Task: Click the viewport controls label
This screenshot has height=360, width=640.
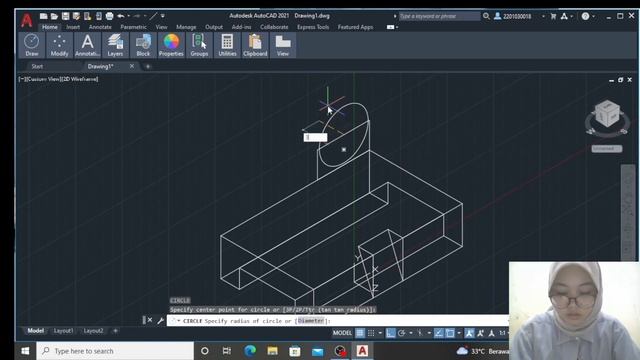Action: tap(58, 79)
